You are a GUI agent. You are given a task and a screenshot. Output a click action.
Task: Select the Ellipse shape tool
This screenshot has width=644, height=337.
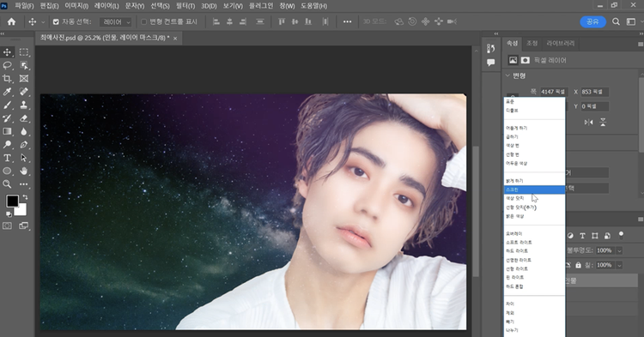[7, 171]
